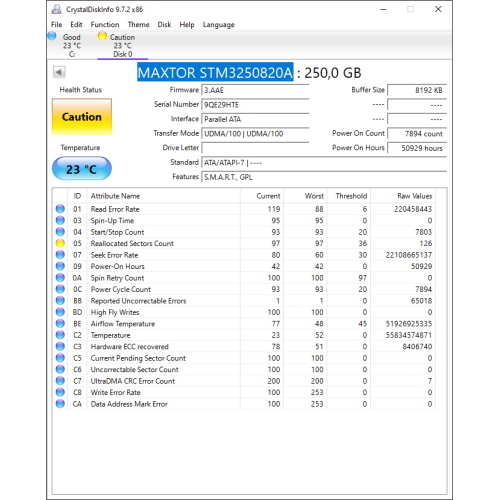Click the Current column header

(x=262, y=196)
